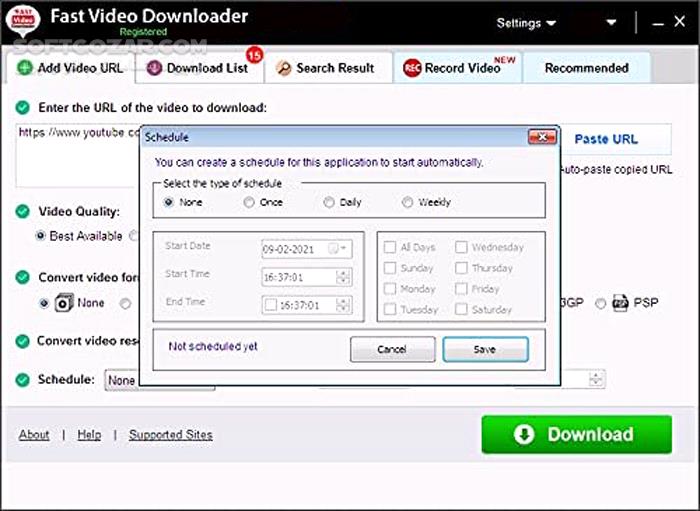Select the PSP format radio button
Screen dimensions: 700x511
[601, 303]
